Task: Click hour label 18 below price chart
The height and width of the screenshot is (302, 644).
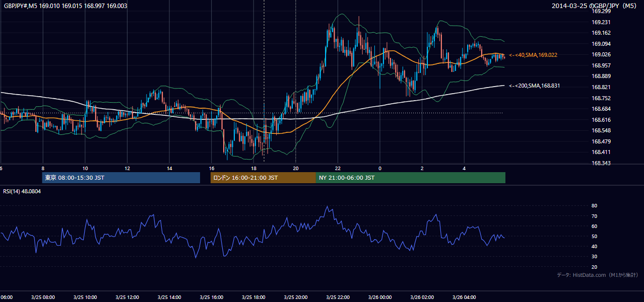Action: [x=253, y=169]
